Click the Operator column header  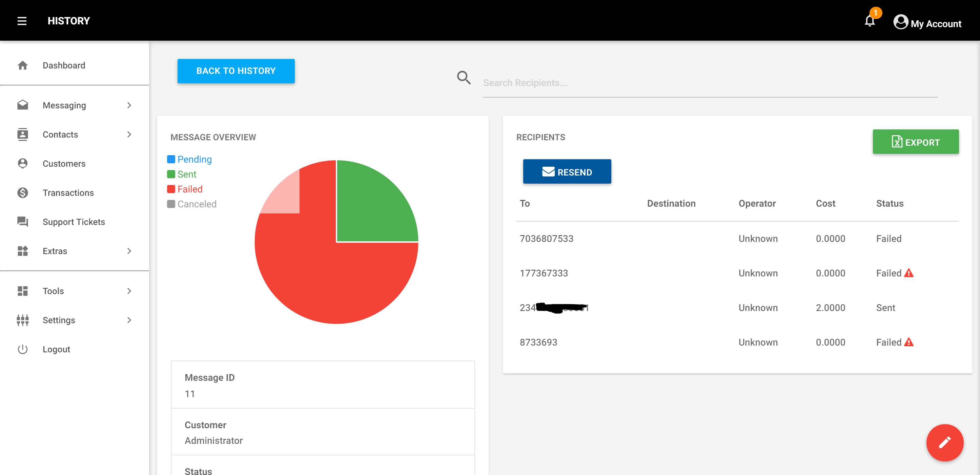coord(757,204)
